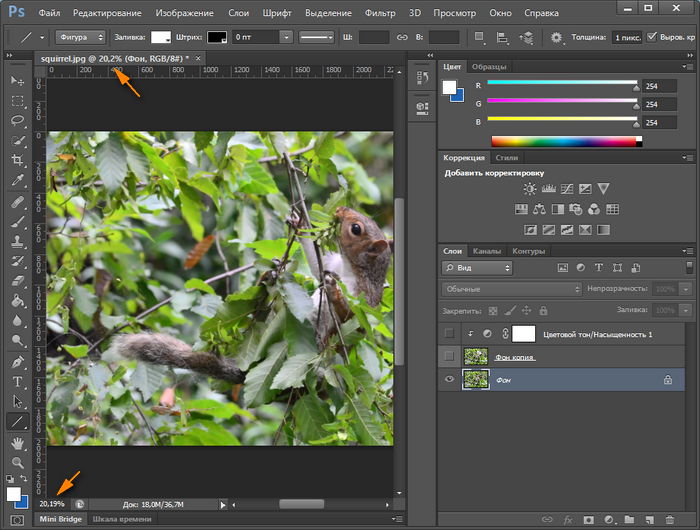Select the Lasso tool

click(17, 120)
